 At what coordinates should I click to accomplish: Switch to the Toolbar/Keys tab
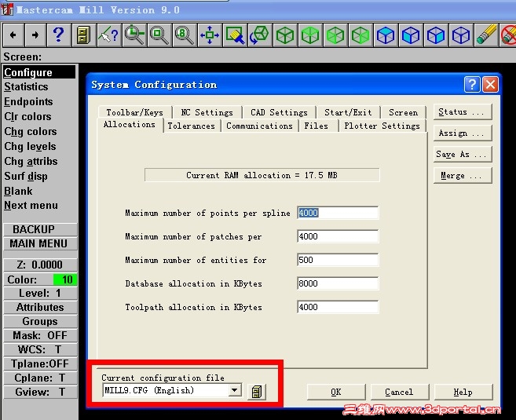coord(134,112)
